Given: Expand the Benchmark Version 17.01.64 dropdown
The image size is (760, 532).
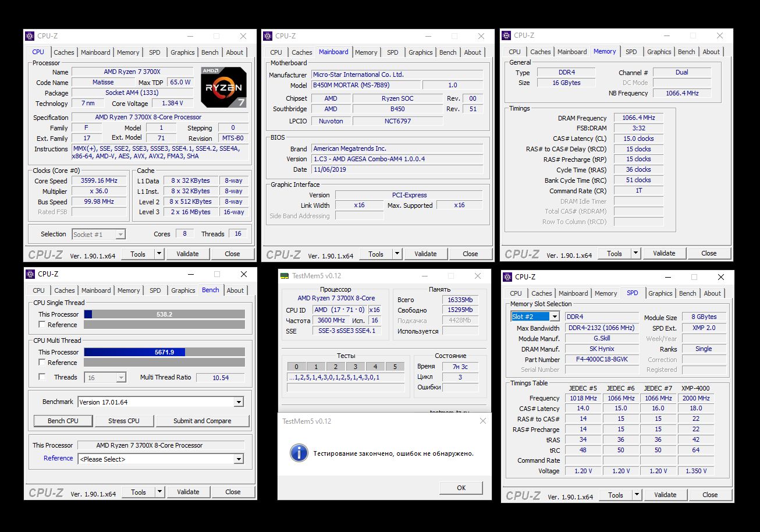Looking at the screenshot, I should (x=239, y=402).
